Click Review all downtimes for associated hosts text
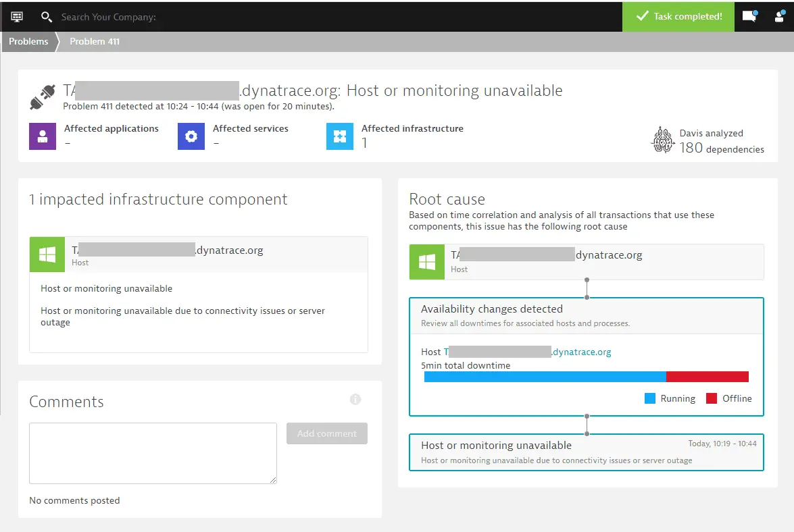The height and width of the screenshot is (532, 794). coord(526,323)
